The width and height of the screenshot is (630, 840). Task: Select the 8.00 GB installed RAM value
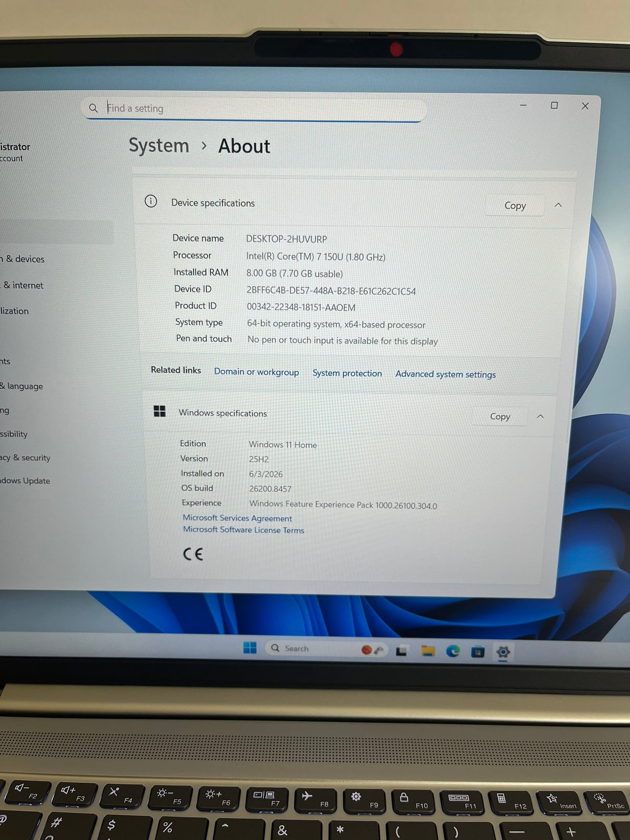pos(294,273)
